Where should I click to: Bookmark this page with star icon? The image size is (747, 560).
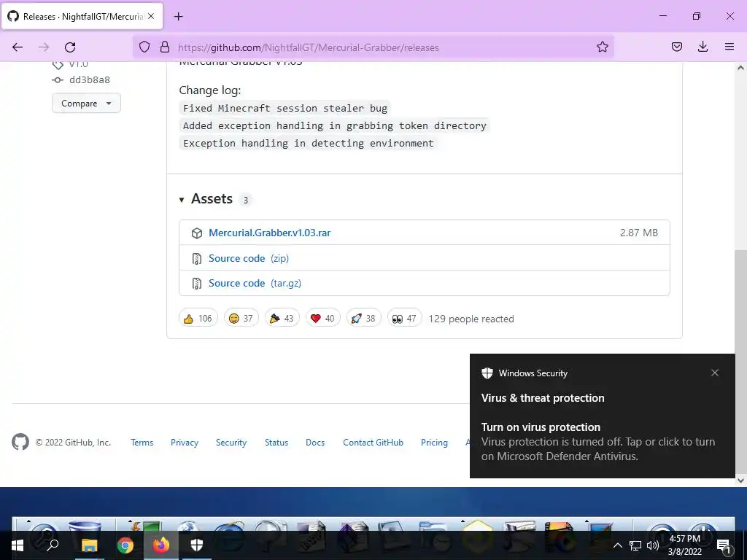pos(602,47)
